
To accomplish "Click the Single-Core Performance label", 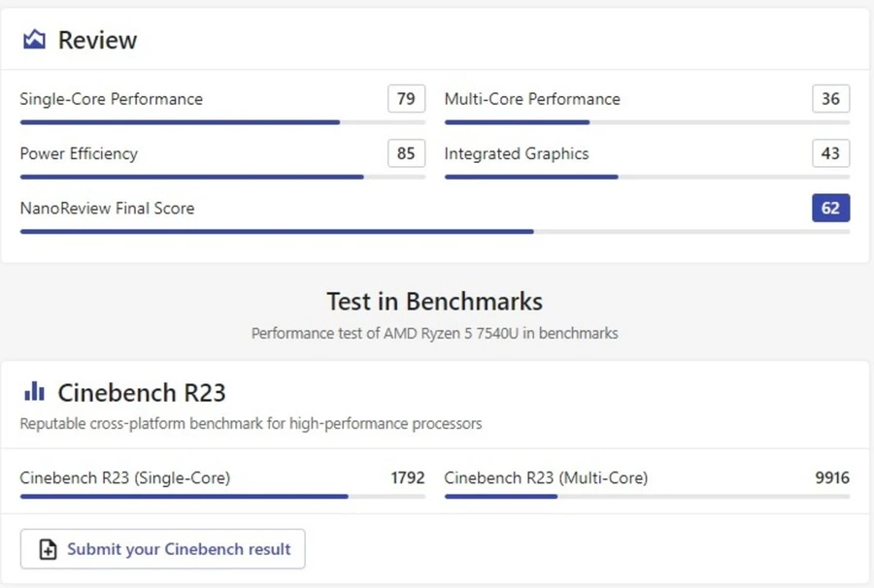I will [112, 99].
